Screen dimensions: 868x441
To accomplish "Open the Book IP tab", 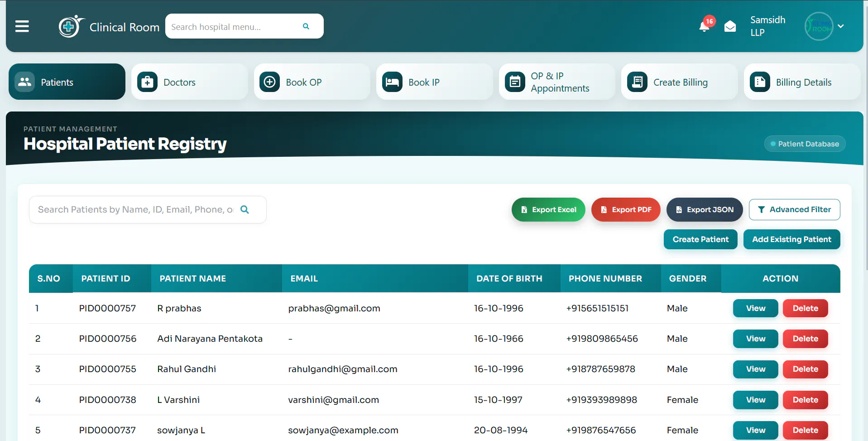I will point(434,82).
